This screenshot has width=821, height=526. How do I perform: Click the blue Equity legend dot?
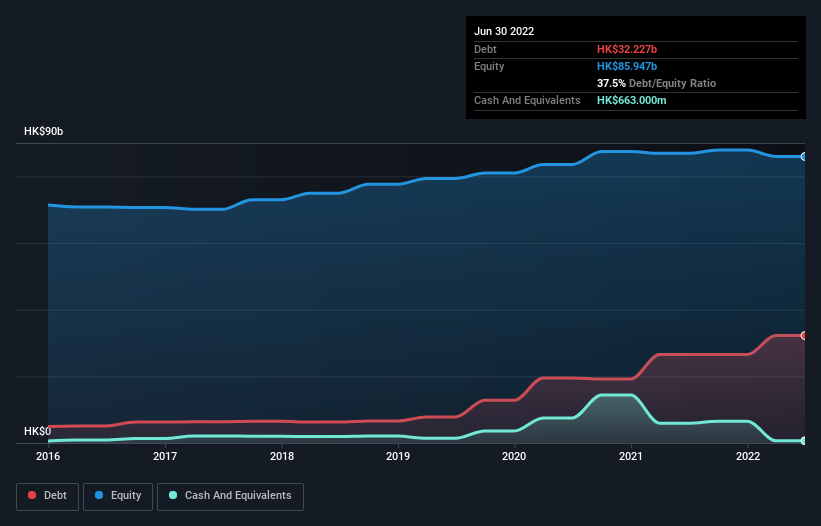99,495
